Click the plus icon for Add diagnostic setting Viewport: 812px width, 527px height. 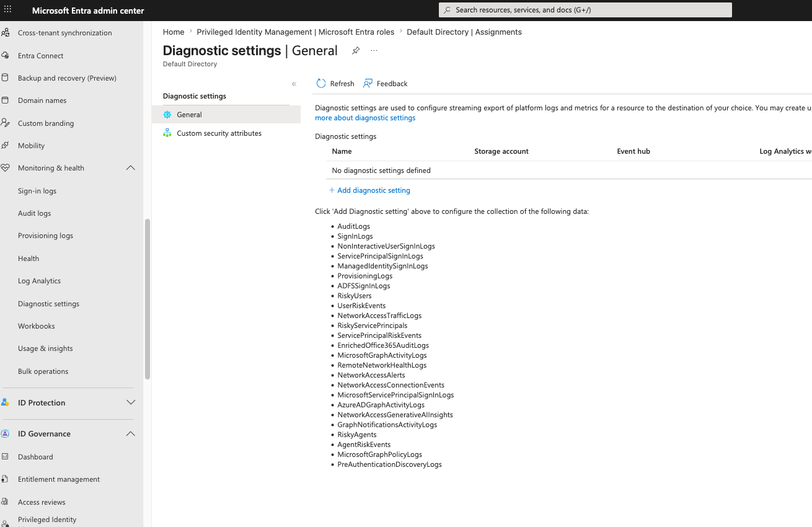332,190
